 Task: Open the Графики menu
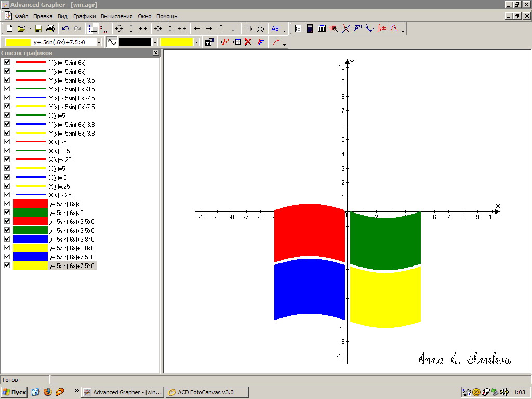point(84,16)
